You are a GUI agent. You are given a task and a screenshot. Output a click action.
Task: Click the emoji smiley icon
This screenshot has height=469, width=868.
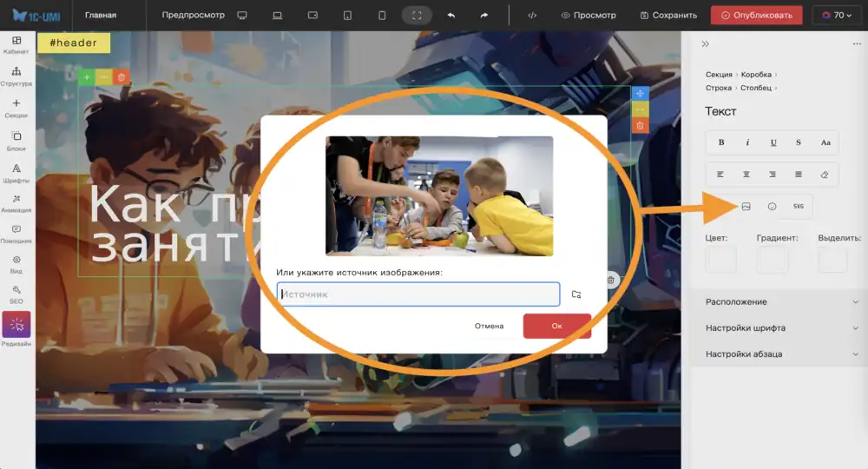tap(772, 206)
